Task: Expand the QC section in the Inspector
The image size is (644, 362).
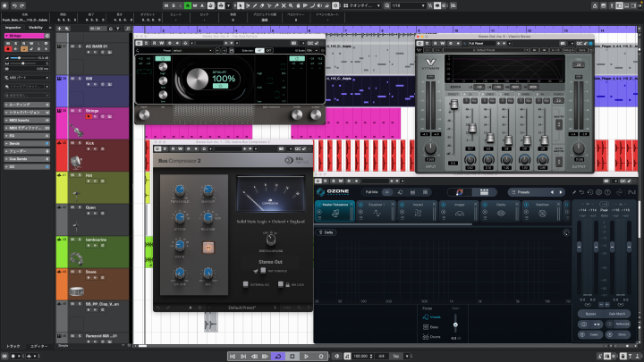Action: [x=27, y=166]
